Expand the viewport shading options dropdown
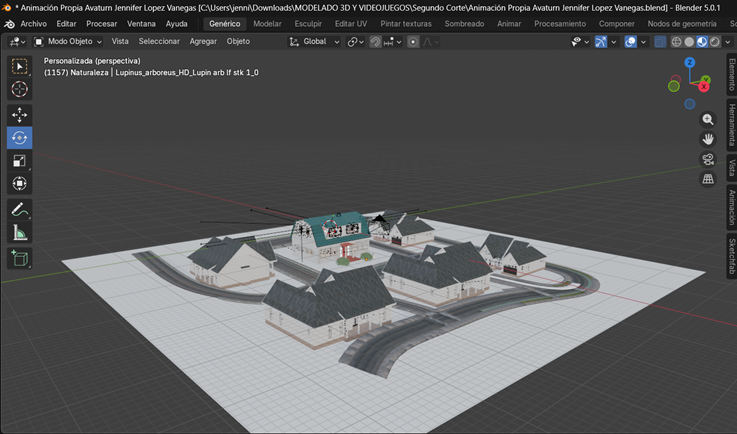This screenshot has width=737, height=434. [x=728, y=42]
